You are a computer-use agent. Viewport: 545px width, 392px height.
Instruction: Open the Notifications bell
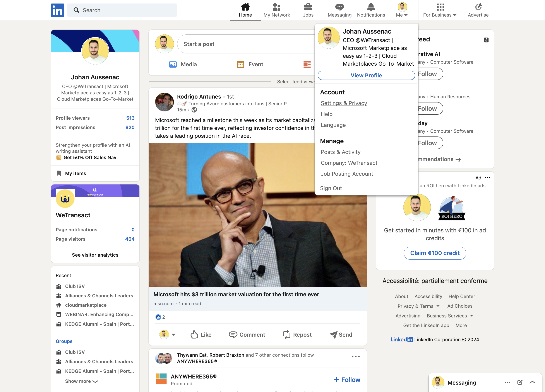click(x=371, y=7)
